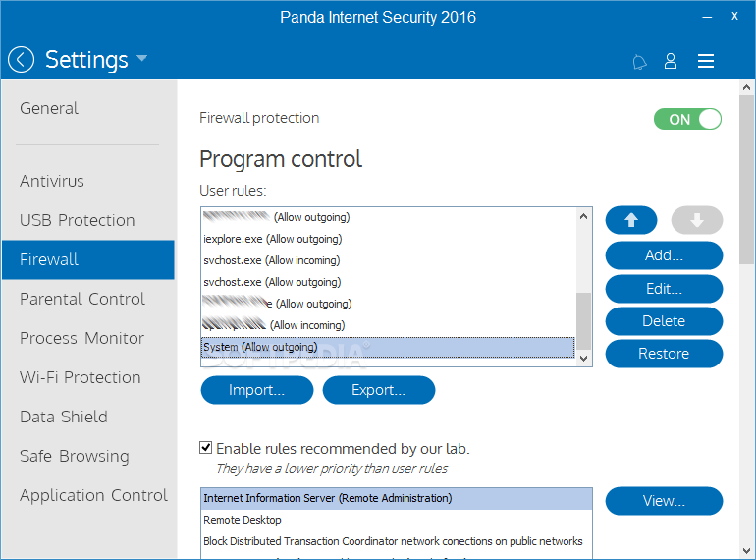The height and width of the screenshot is (560, 756).
Task: Select Internet Information Server (Remote Administration) rule
Action: (397, 498)
